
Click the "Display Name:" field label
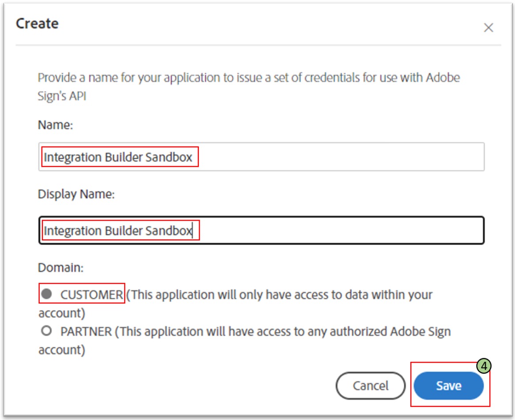pyautogui.click(x=76, y=194)
